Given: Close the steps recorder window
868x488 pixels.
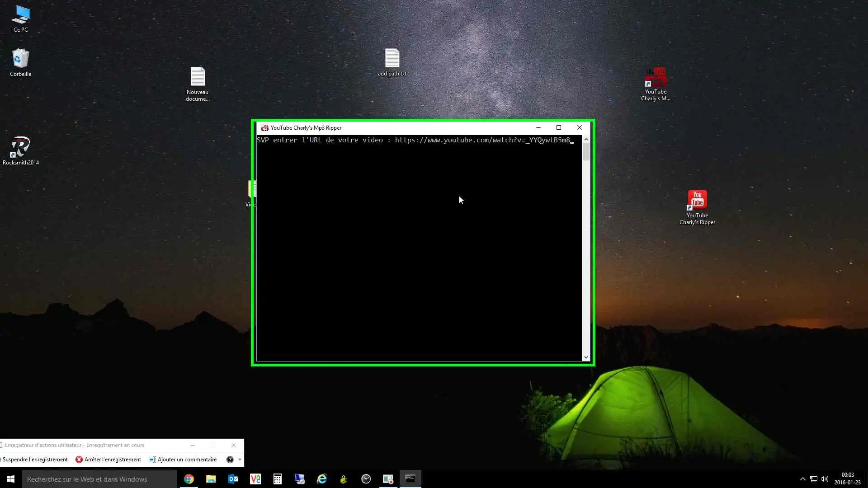Looking at the screenshot, I should 234,445.
